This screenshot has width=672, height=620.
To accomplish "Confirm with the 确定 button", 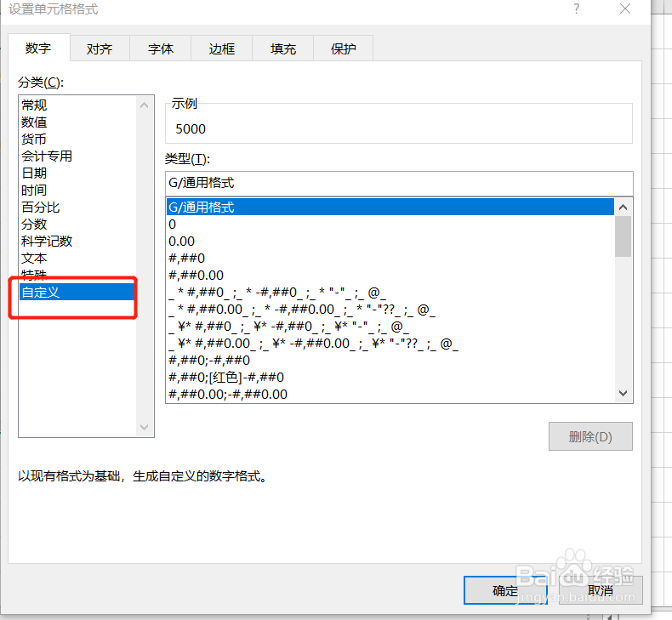I will [x=505, y=590].
